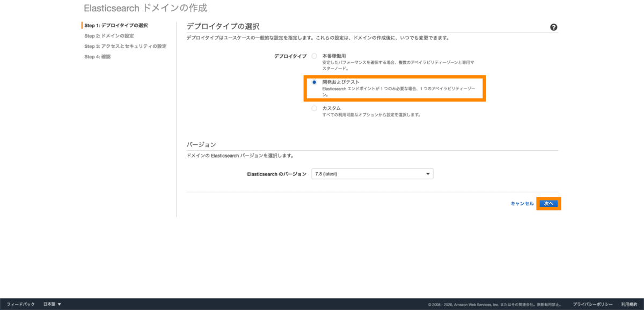
Task: Click the Elasticsearch ドメインの作成 page title
Action: pyautogui.click(x=145, y=9)
